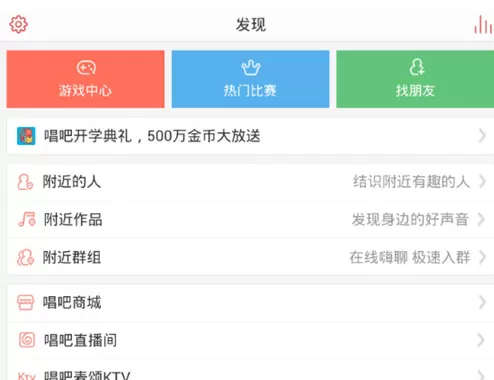Tap 结识附近有趣的人 description text
Viewport: 494px width, 380px height.
[411, 182]
